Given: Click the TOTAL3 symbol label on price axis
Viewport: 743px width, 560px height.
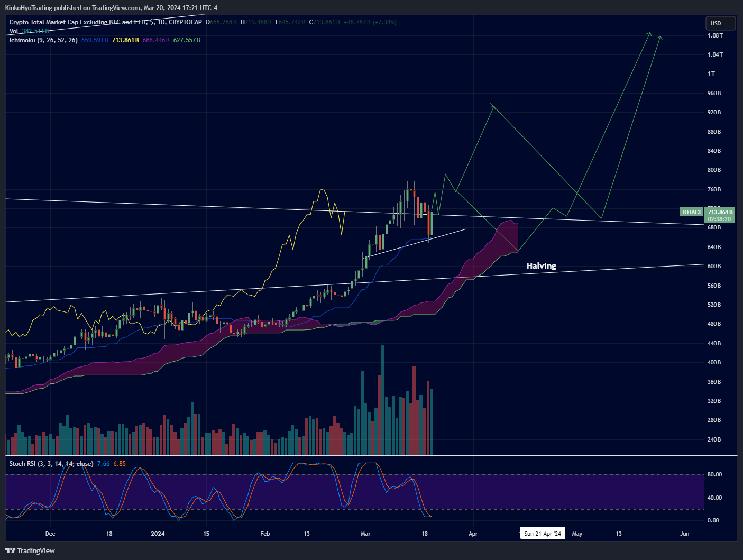Looking at the screenshot, I should point(691,212).
